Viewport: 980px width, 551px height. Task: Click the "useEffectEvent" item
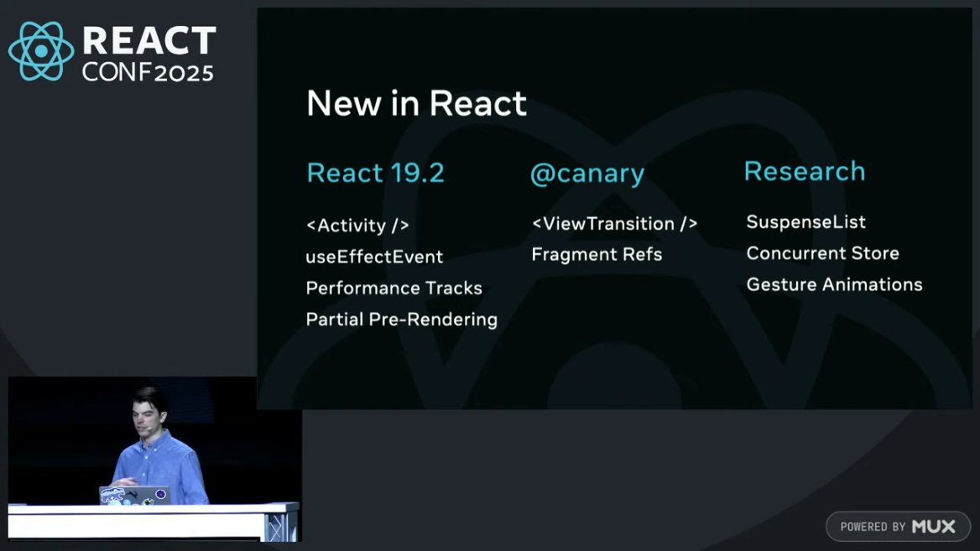coord(374,257)
